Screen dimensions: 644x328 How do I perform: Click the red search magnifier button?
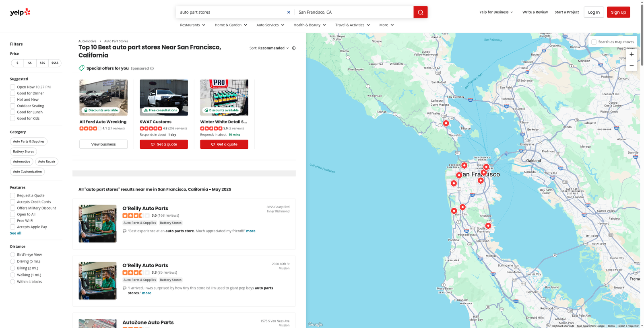click(420, 12)
